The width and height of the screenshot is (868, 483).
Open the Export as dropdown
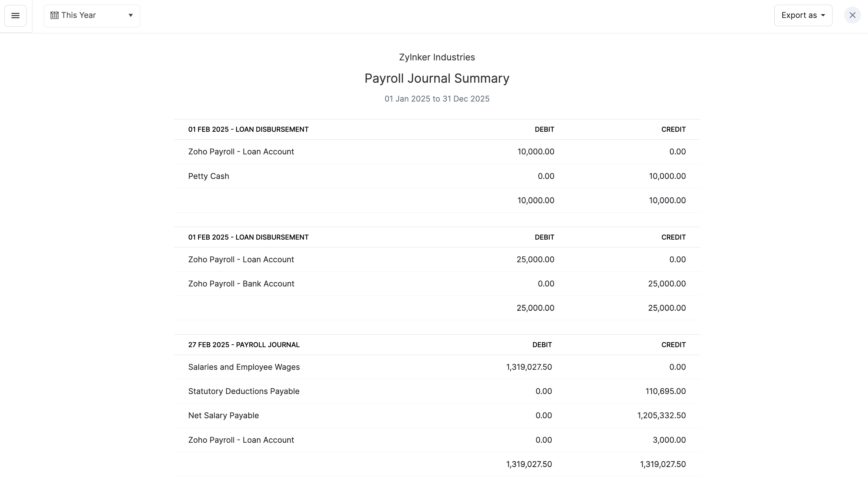[803, 15]
